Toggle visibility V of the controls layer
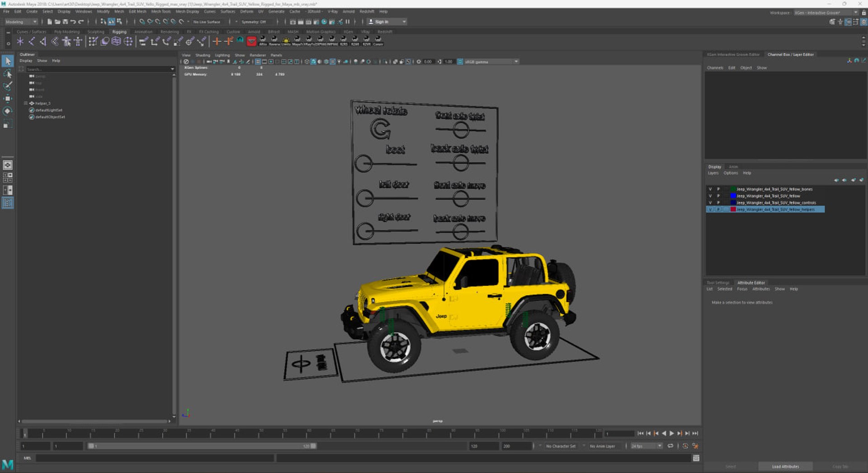The image size is (868, 473). [710, 203]
